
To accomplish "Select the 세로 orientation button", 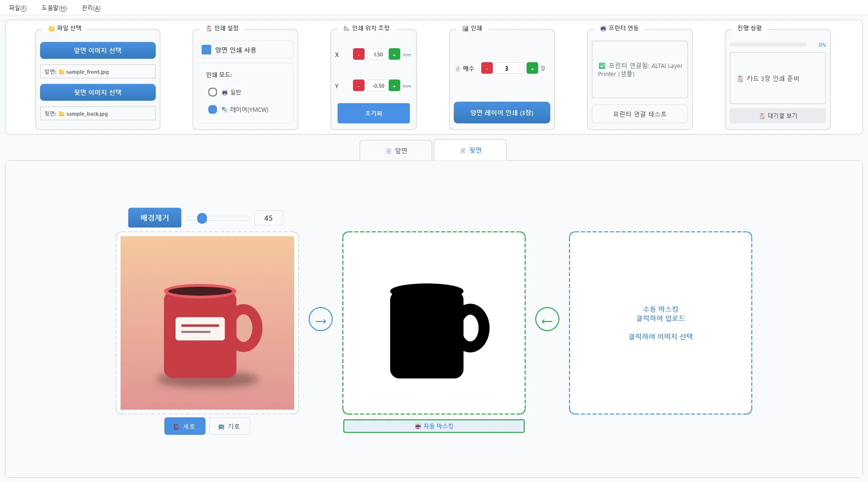I will click(185, 426).
